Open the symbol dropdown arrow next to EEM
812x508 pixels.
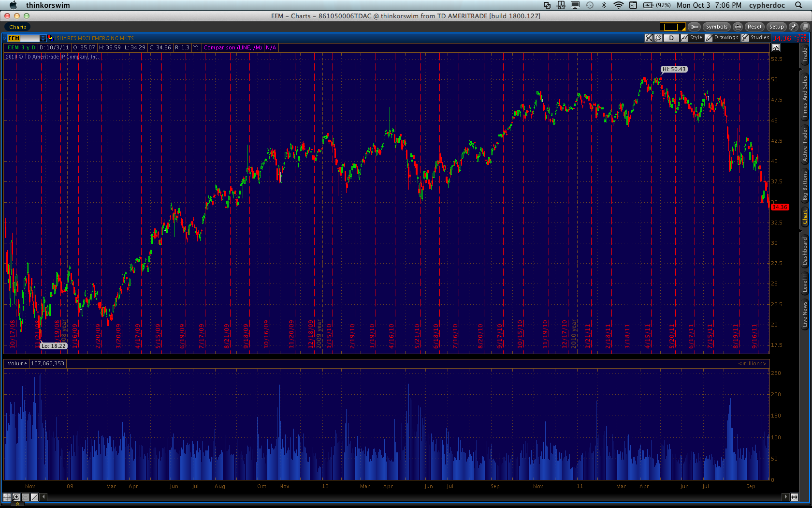pos(43,38)
